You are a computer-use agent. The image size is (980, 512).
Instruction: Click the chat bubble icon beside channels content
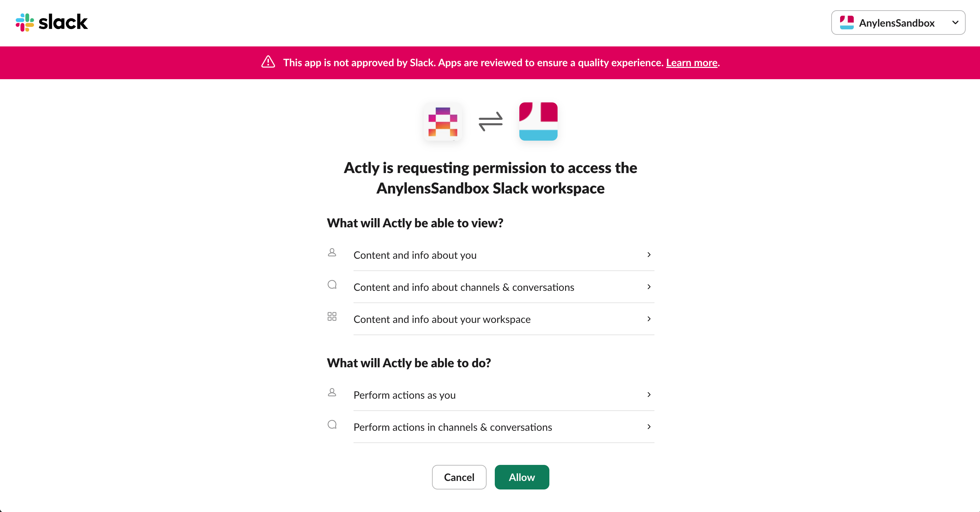coord(332,284)
